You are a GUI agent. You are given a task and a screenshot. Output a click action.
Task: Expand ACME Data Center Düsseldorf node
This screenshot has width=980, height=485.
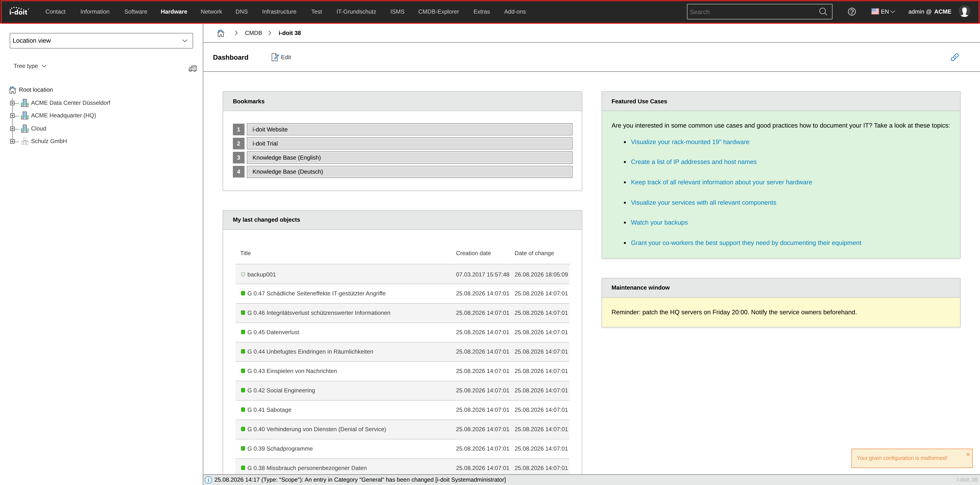pos(12,103)
